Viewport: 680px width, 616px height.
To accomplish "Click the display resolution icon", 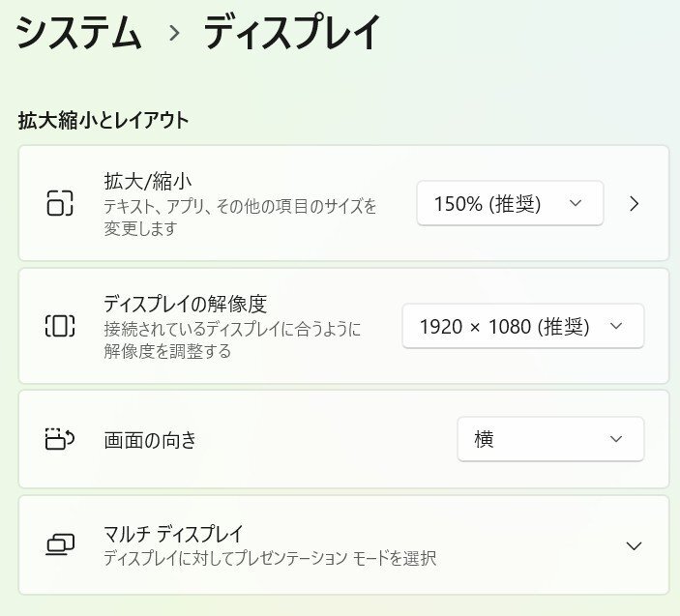I will click(60, 326).
